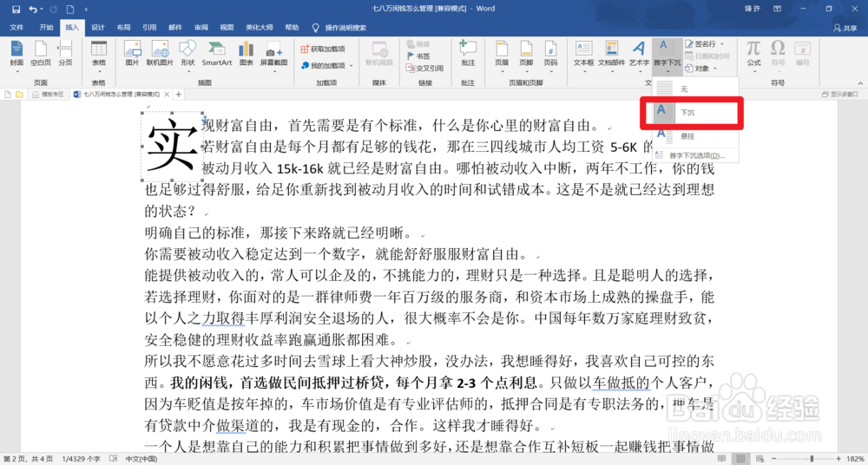The height and width of the screenshot is (465, 868).
Task: Open the 页眉 header dropdown
Action: point(502,56)
